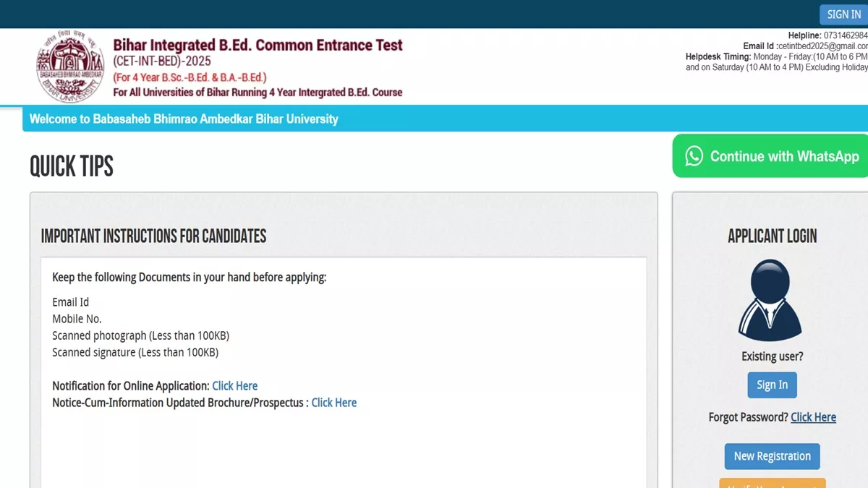Click the Ambedkar Bihar University logo
This screenshot has height=488, width=868.
point(70,67)
